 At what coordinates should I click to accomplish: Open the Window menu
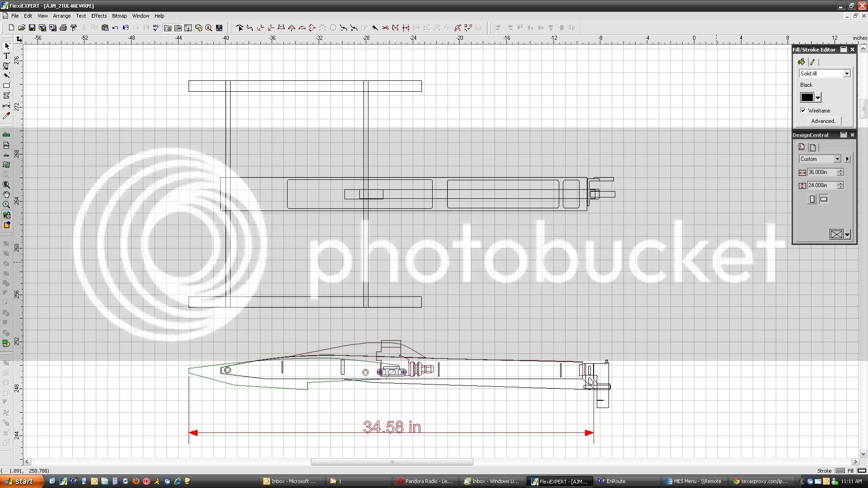coord(141,16)
